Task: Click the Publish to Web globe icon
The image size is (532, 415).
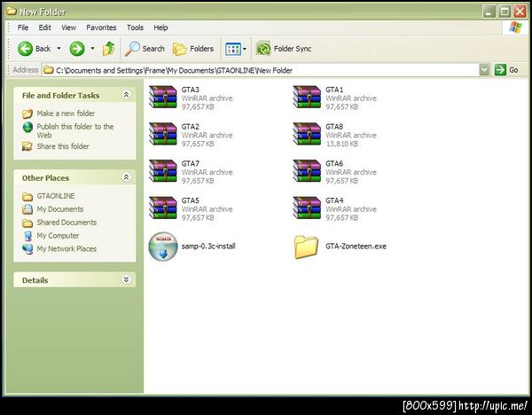Action: tap(27, 127)
